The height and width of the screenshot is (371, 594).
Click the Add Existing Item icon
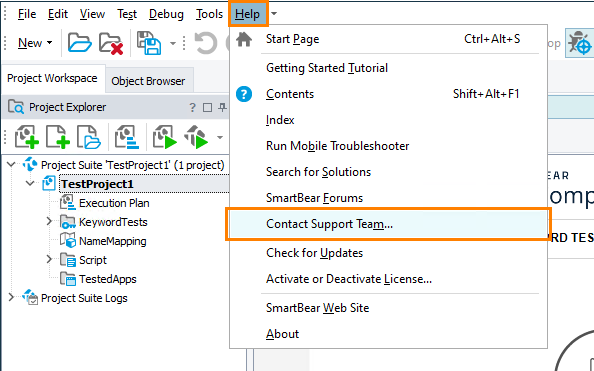[89, 137]
